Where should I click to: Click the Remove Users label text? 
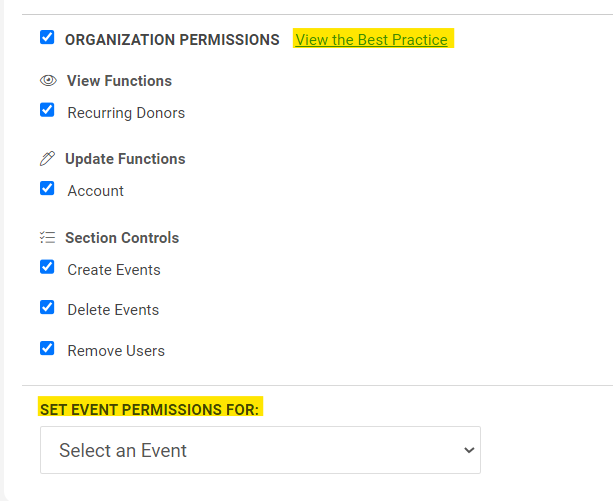(x=116, y=351)
